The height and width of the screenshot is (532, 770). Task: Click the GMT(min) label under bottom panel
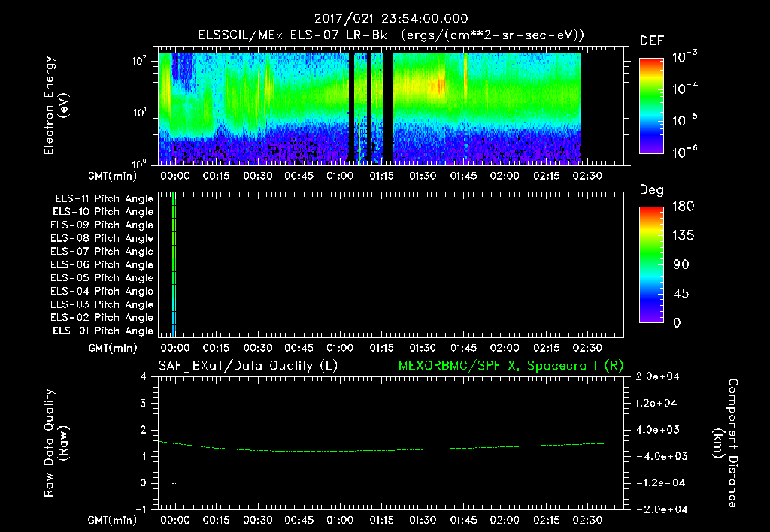(113, 520)
